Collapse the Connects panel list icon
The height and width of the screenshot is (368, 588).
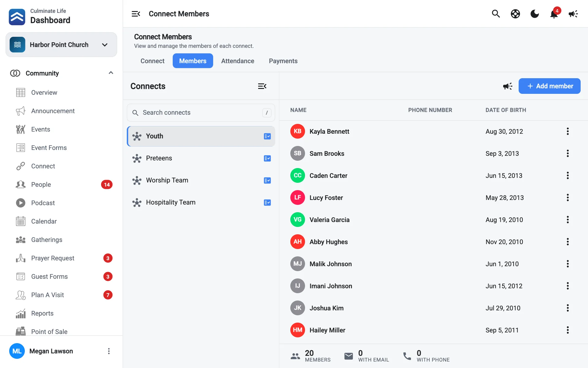[x=262, y=86]
